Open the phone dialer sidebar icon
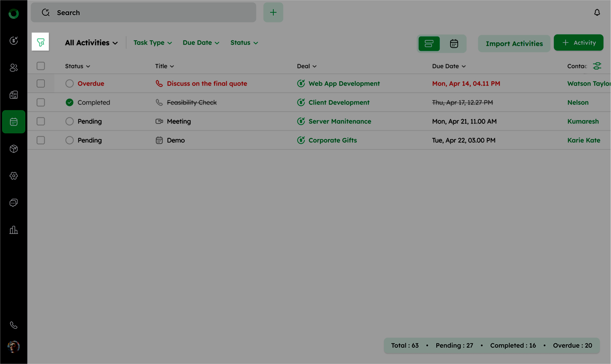The width and height of the screenshot is (611, 364). pyautogui.click(x=14, y=325)
